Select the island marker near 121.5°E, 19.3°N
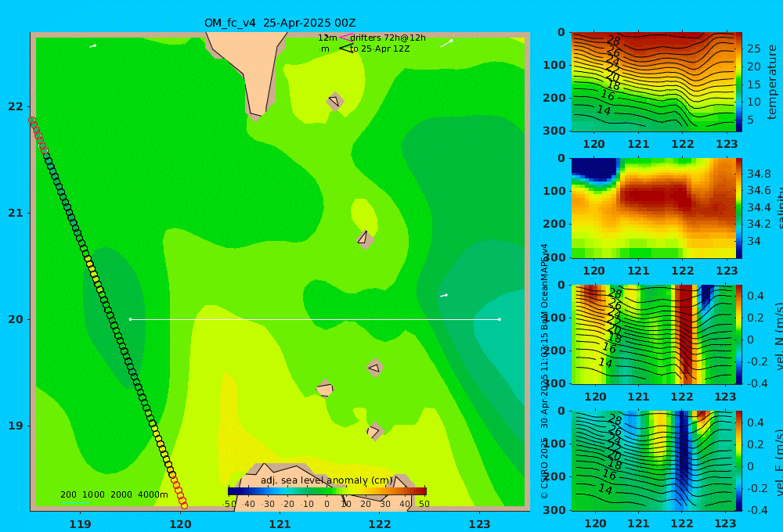Viewport: 783px width, 532px height. click(325, 389)
